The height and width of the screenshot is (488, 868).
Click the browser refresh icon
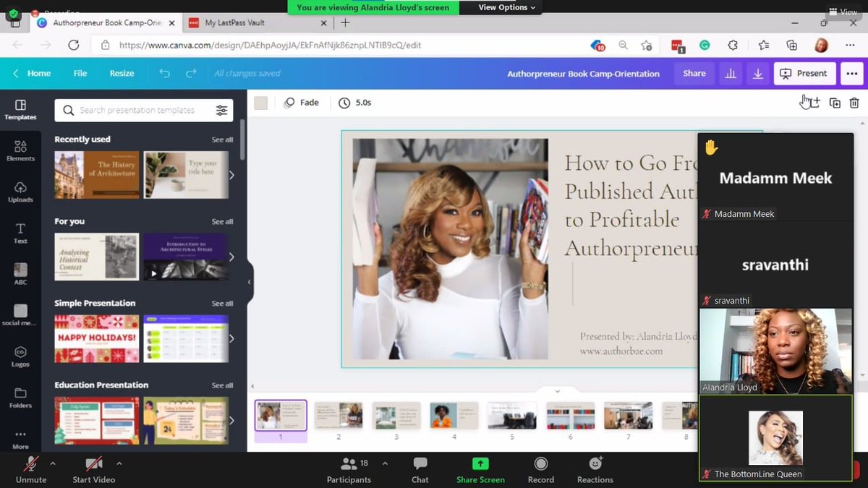pyautogui.click(x=73, y=45)
